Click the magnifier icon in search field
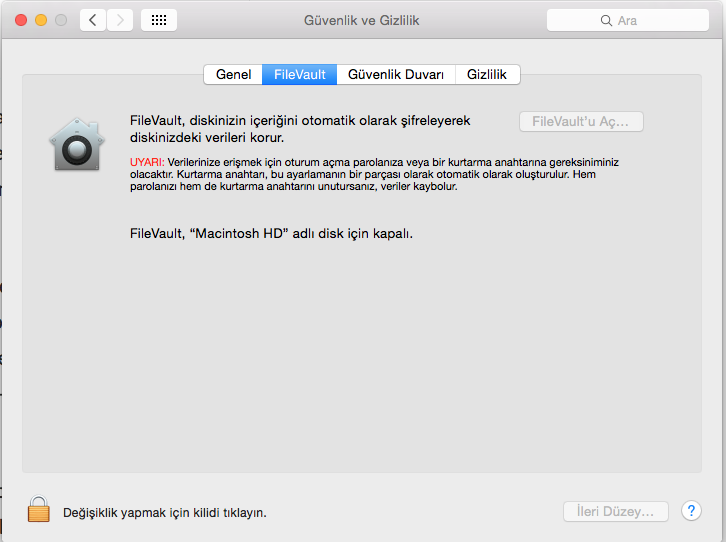726x542 pixels. [x=606, y=20]
